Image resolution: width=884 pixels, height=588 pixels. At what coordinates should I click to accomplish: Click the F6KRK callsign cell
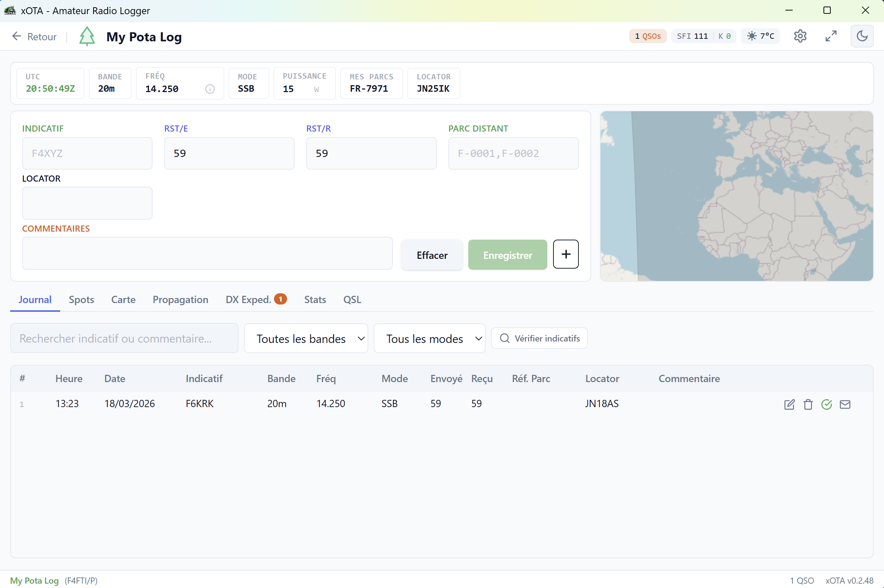[200, 404]
